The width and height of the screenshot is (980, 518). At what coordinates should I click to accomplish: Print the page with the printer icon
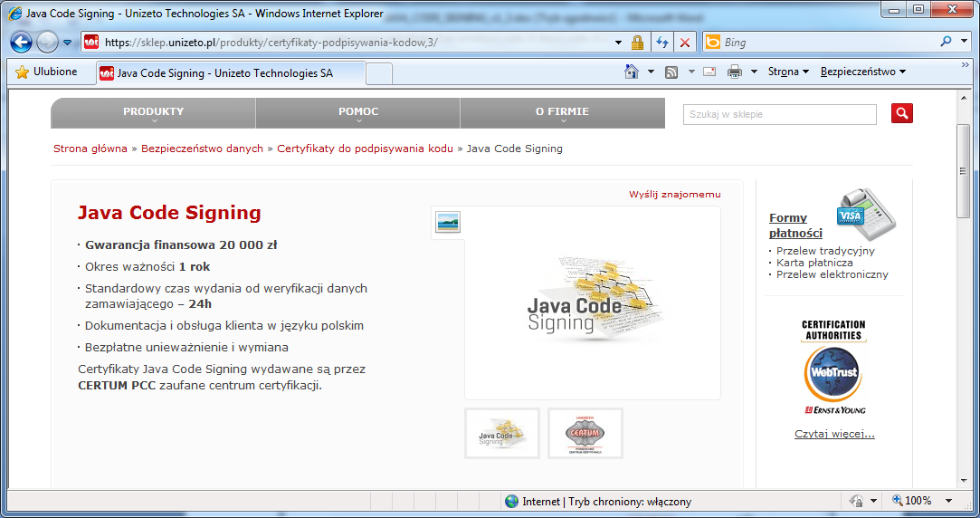pyautogui.click(x=735, y=72)
